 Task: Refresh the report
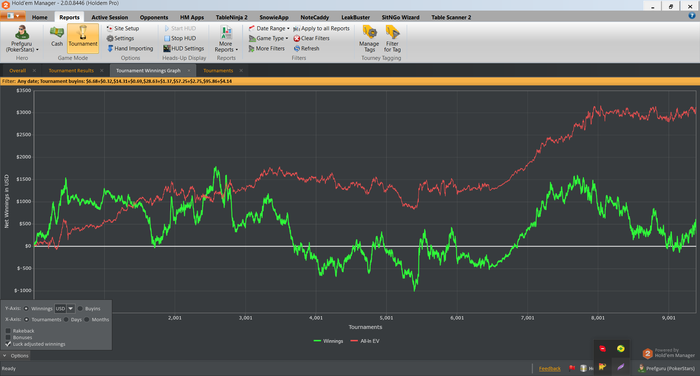(306, 48)
